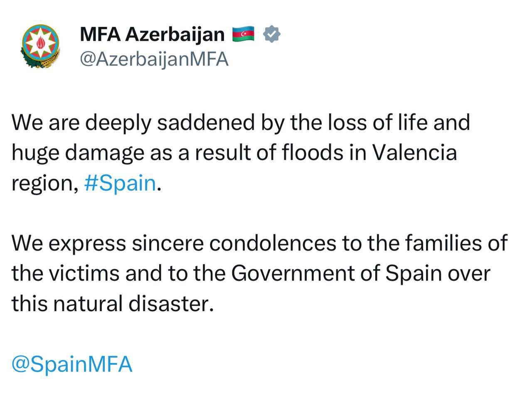
Task: Click the verified checkmark badge
Action: tap(272, 34)
